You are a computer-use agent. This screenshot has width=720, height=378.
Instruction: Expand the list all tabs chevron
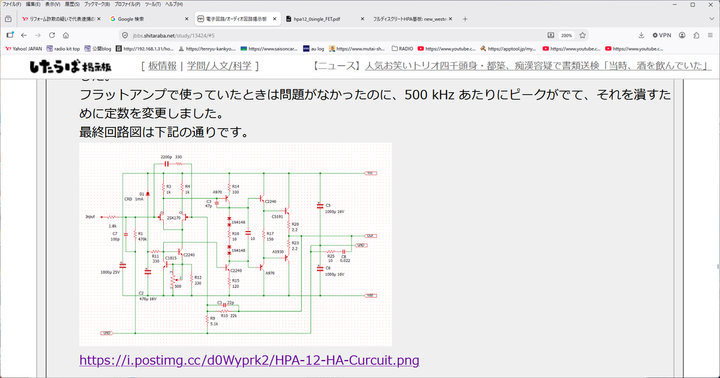711,19
